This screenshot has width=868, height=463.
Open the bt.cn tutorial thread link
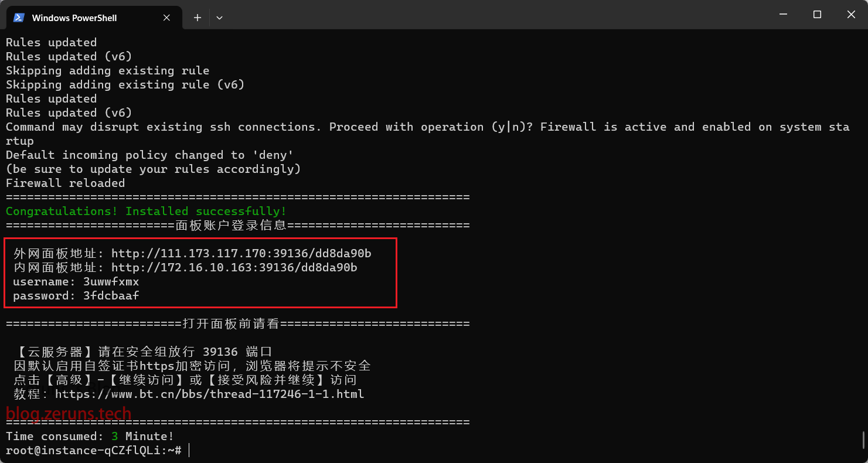coord(210,394)
